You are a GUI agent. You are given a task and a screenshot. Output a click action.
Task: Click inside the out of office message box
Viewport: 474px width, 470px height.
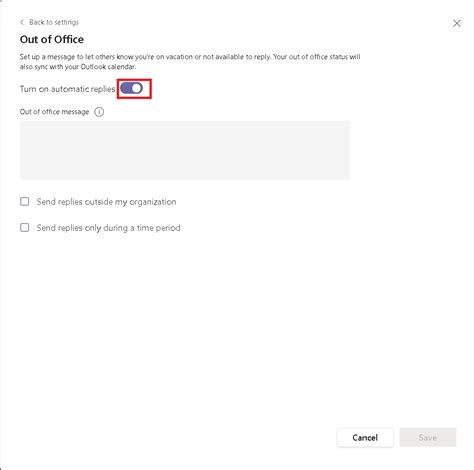185,150
